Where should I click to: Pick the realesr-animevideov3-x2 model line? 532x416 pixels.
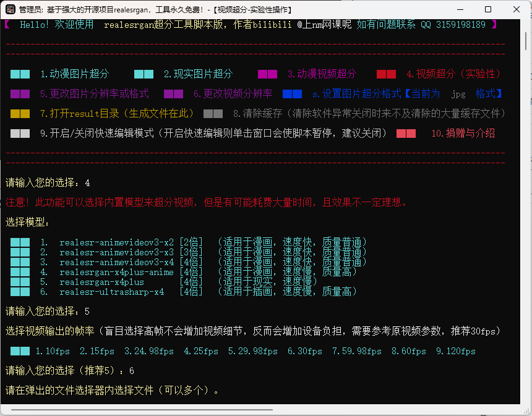click(116, 242)
